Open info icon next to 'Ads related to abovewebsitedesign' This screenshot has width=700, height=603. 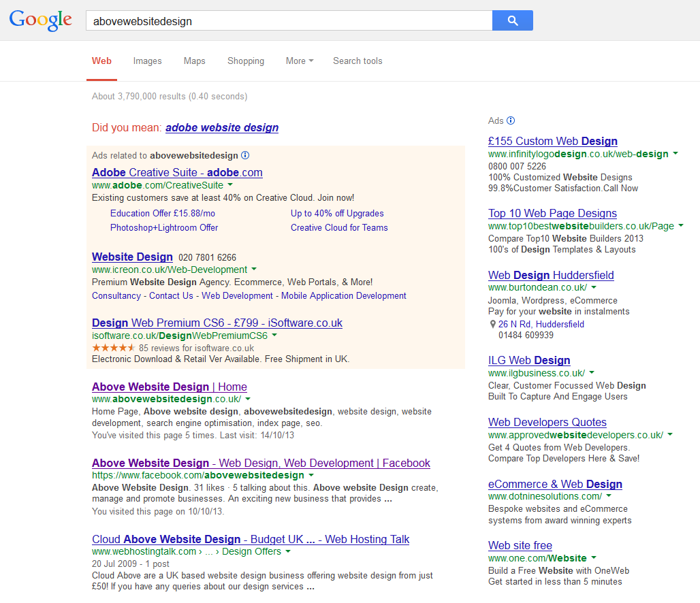[x=245, y=155]
